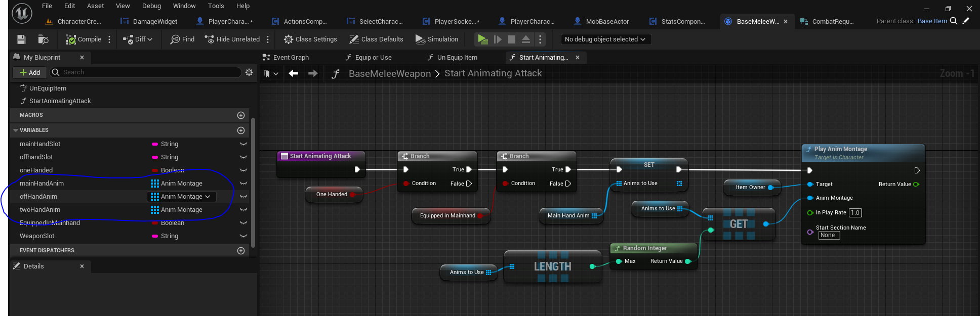Click the Advance single frame button
Viewport: 980px width, 316px height.
click(498, 39)
